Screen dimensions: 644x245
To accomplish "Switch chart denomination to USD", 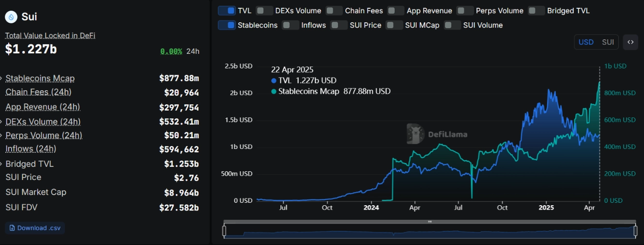I will [586, 42].
